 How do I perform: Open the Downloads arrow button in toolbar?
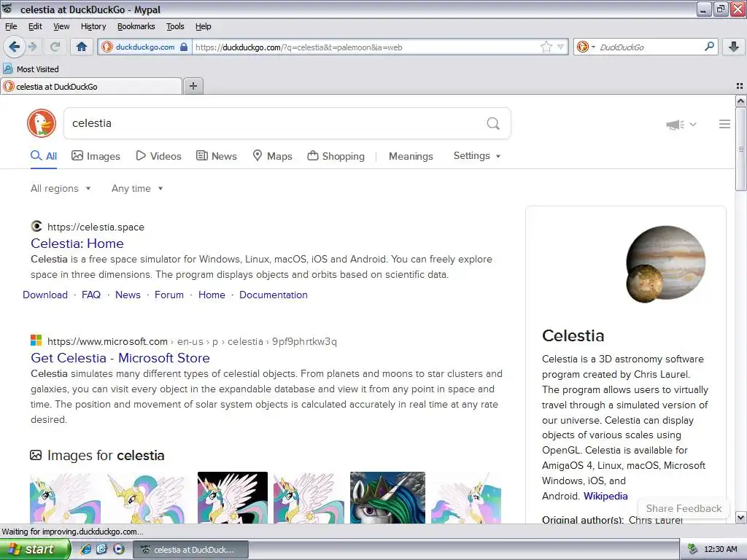pyautogui.click(x=734, y=47)
